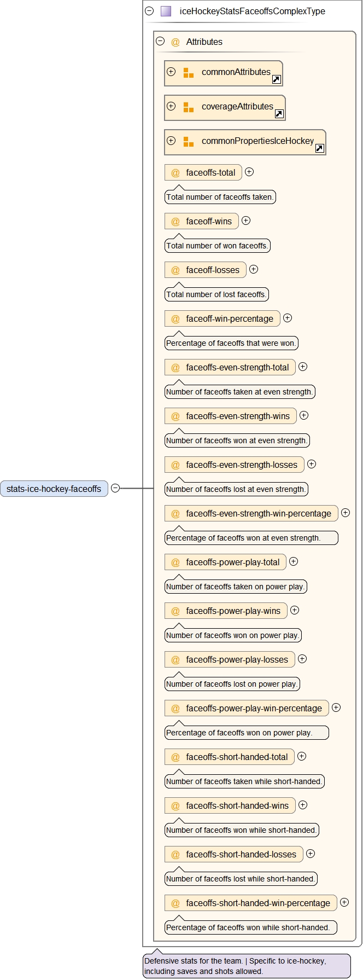Click the purple iceHockeyStatsFaceoffsComplexType type icon
Viewport: 363px width, 980px height.
tap(166, 11)
